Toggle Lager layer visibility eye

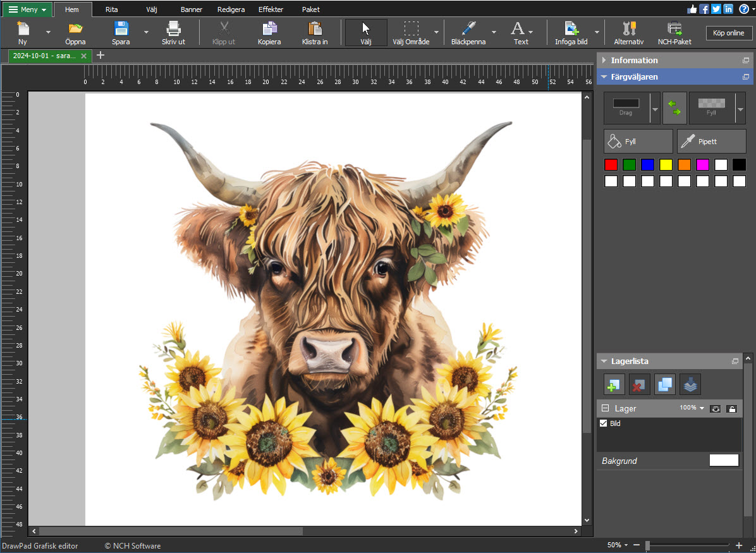pos(716,409)
